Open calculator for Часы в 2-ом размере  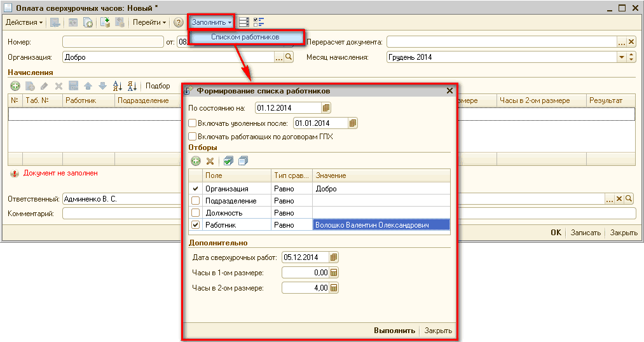tap(334, 288)
